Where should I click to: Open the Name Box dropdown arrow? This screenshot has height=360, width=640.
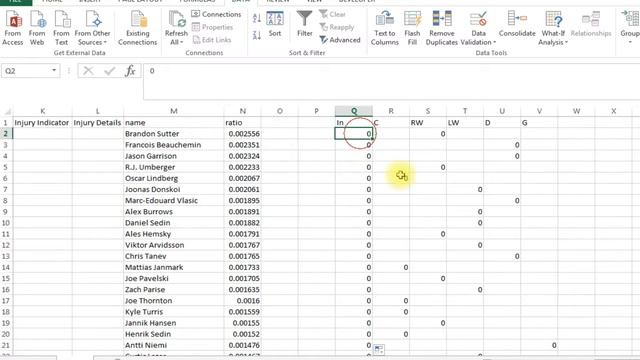tap(54, 71)
